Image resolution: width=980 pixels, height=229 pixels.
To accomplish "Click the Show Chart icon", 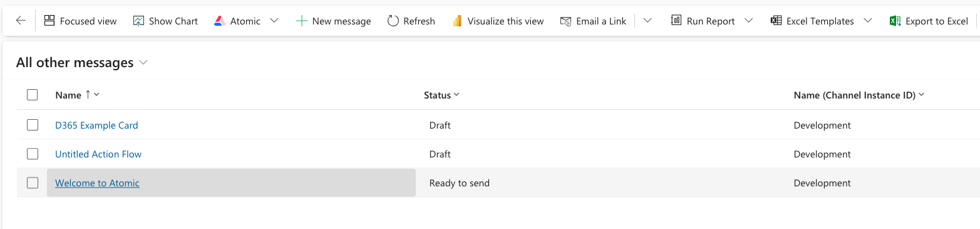I will [139, 21].
